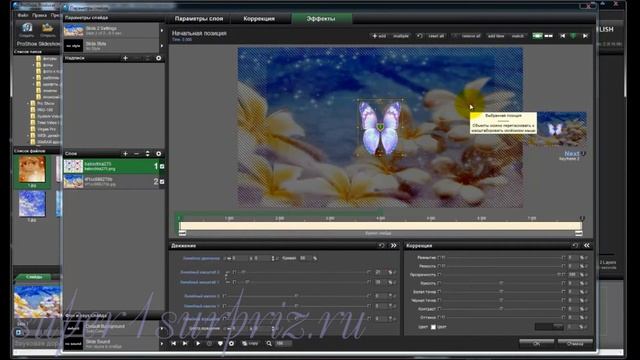Screen dimensions: 640x360
Task: Toggle the Blur auto checkbox in Correction
Action: (x=439, y=258)
